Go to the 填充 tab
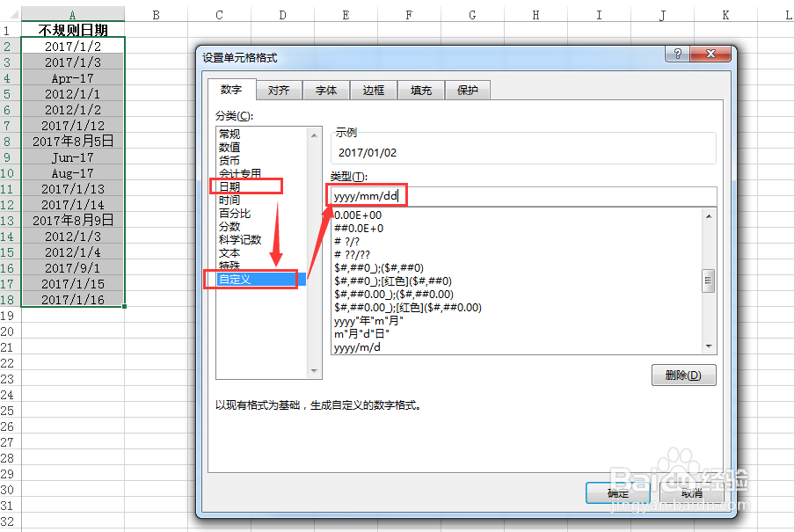 point(421,91)
